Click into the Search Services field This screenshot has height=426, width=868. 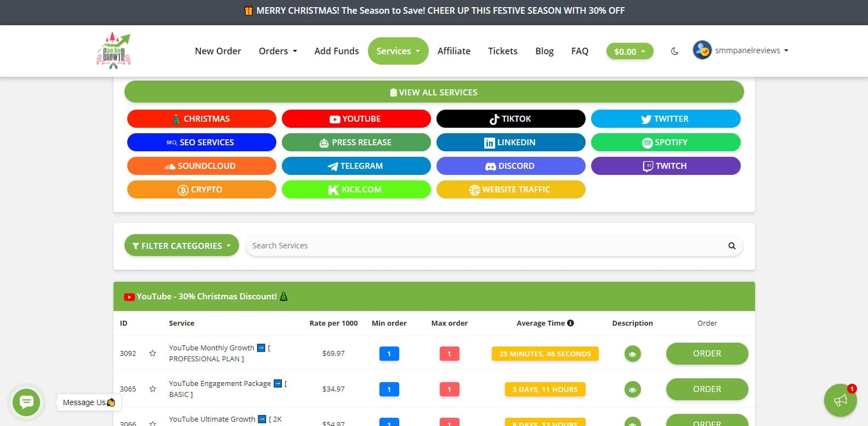(483, 246)
